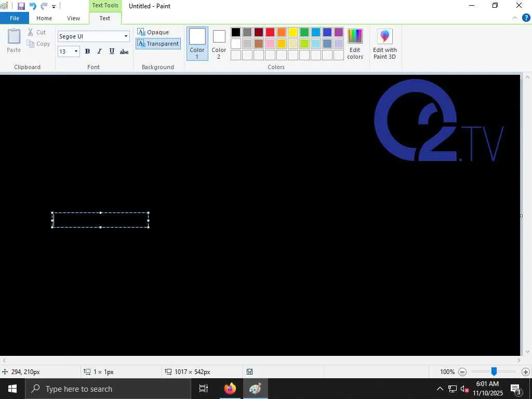Screen dimensions: 532x399
Task: Open the Edit colors dialog
Action: point(355,44)
